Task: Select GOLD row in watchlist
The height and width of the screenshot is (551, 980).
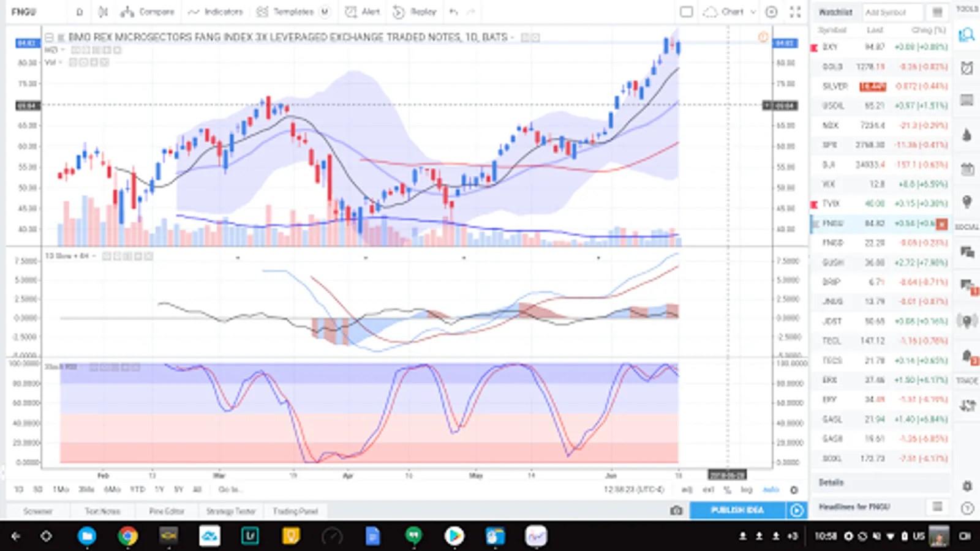Action: point(881,67)
